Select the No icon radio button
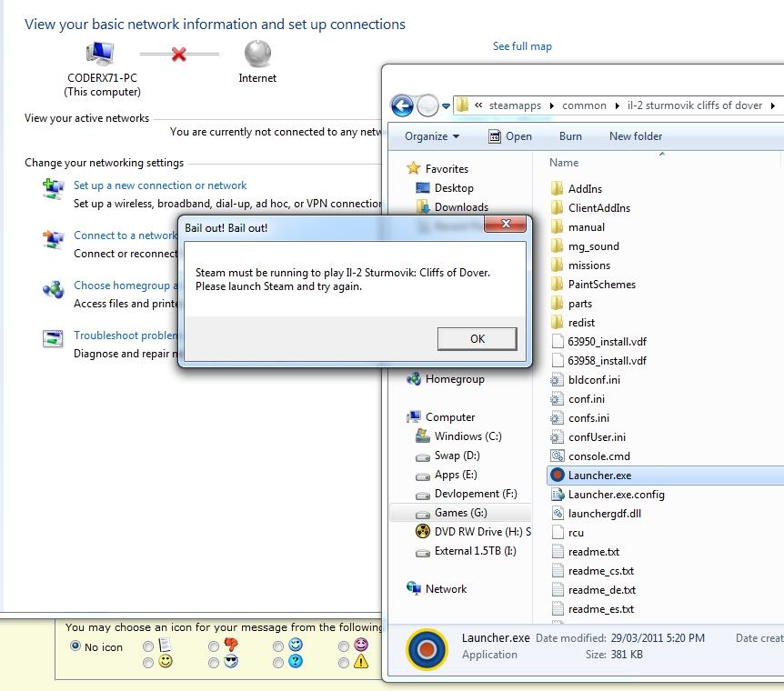The image size is (784, 691). [75, 646]
